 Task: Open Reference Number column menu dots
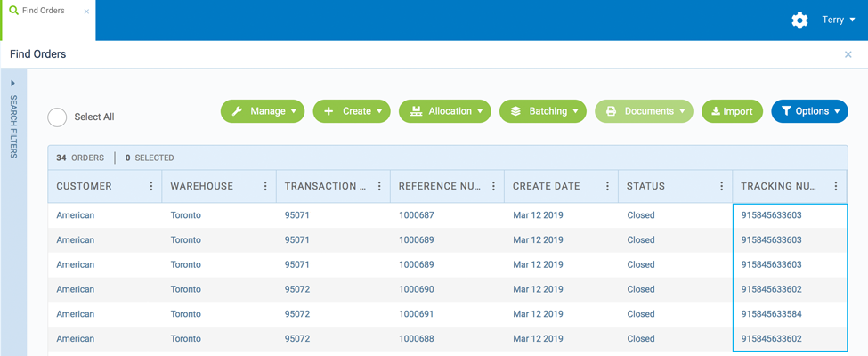tap(493, 187)
